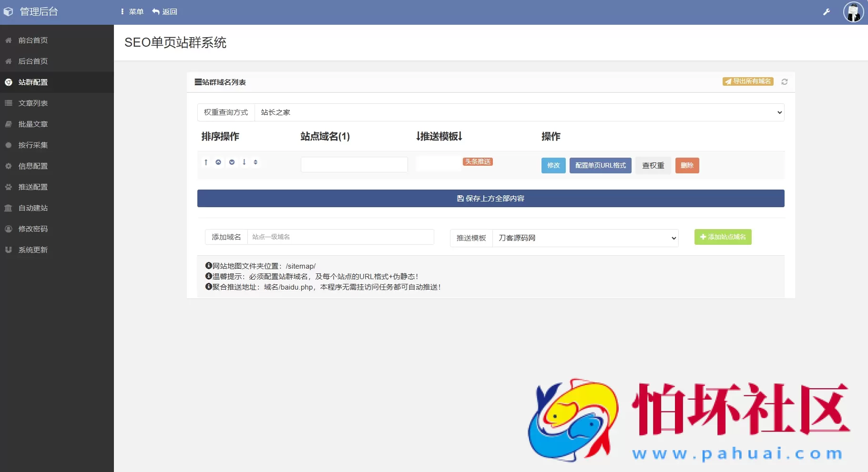The height and width of the screenshot is (472, 868).
Task: Click the move-down arrow sort icon
Action: tap(244, 162)
